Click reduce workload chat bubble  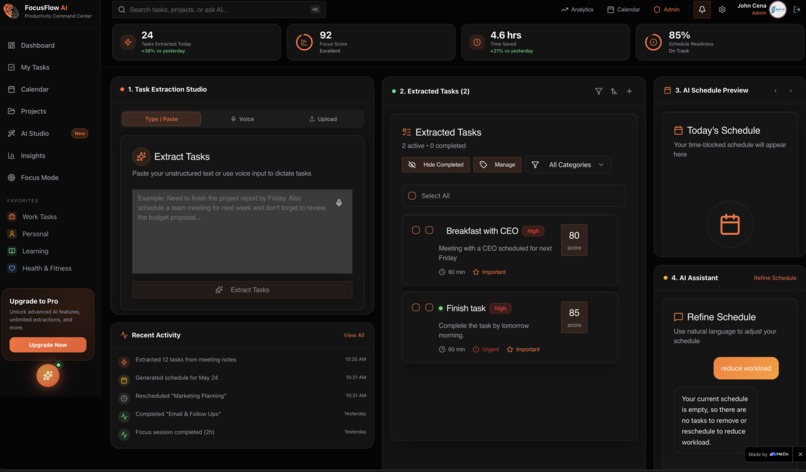pos(746,368)
